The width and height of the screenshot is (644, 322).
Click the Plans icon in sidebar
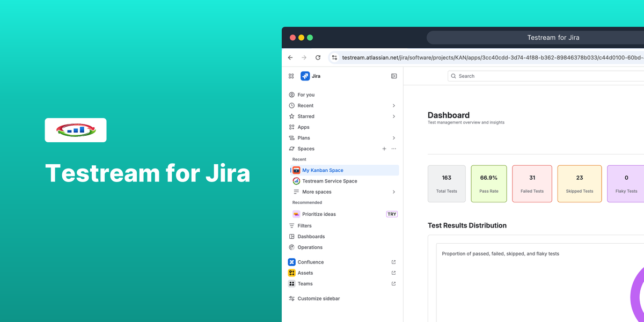[292, 138]
